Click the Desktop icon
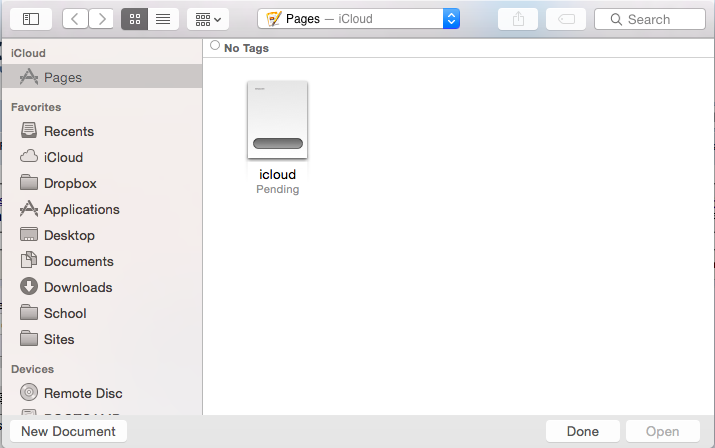The width and height of the screenshot is (715, 448). tap(29, 234)
